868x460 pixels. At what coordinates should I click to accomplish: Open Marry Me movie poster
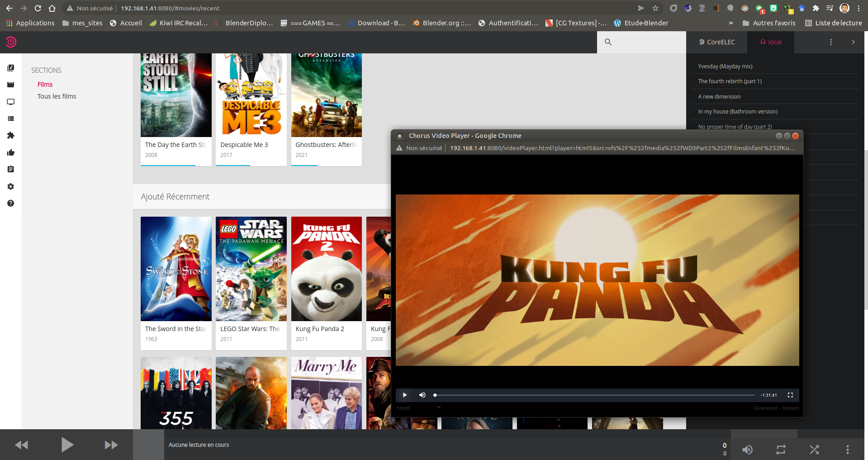pos(327,393)
